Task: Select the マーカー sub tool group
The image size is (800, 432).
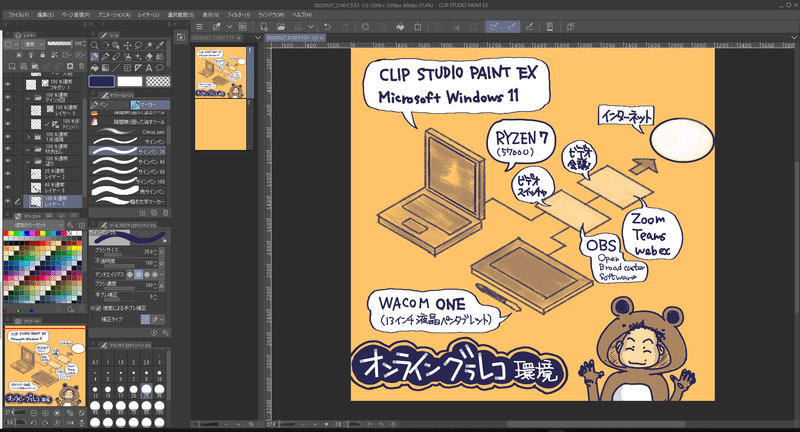Action: point(150,105)
